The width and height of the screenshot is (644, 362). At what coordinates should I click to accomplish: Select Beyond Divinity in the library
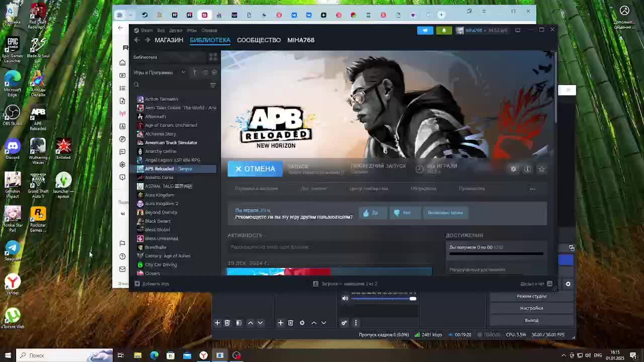161,212
